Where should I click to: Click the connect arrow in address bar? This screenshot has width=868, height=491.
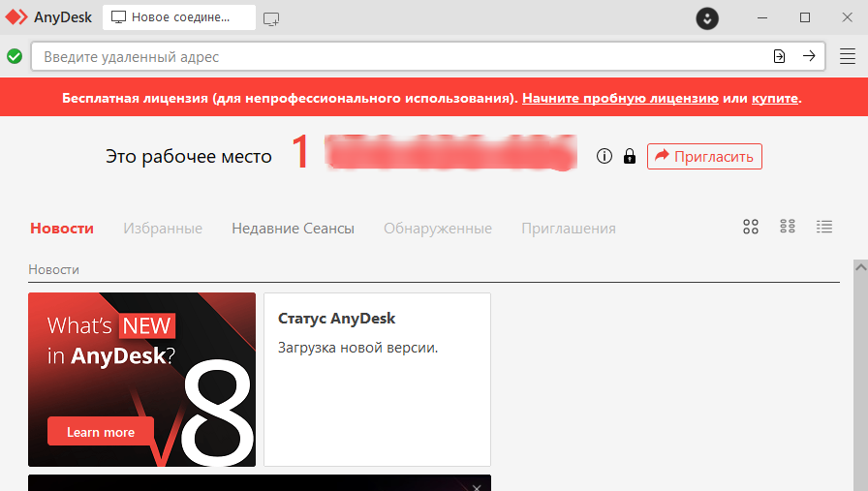pos(809,56)
